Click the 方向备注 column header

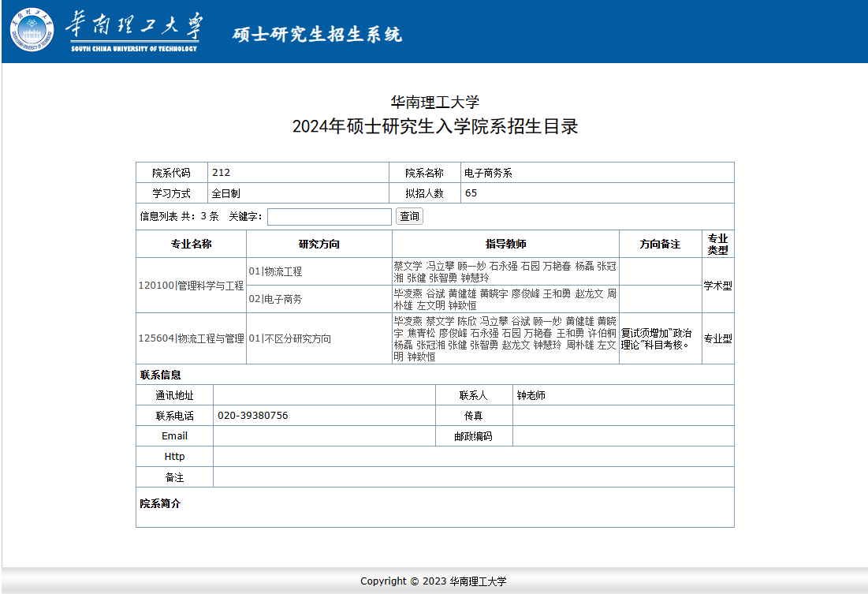(661, 244)
